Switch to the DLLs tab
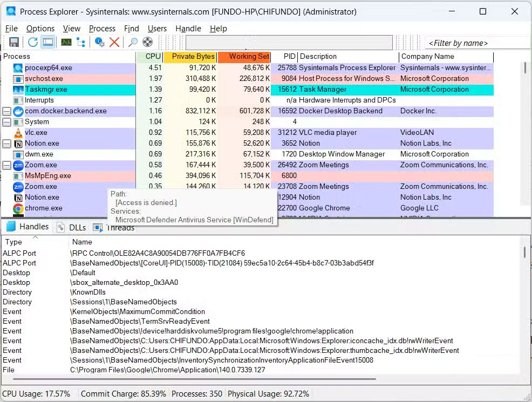Image resolution: width=532 pixels, height=402 pixels. (x=72, y=228)
